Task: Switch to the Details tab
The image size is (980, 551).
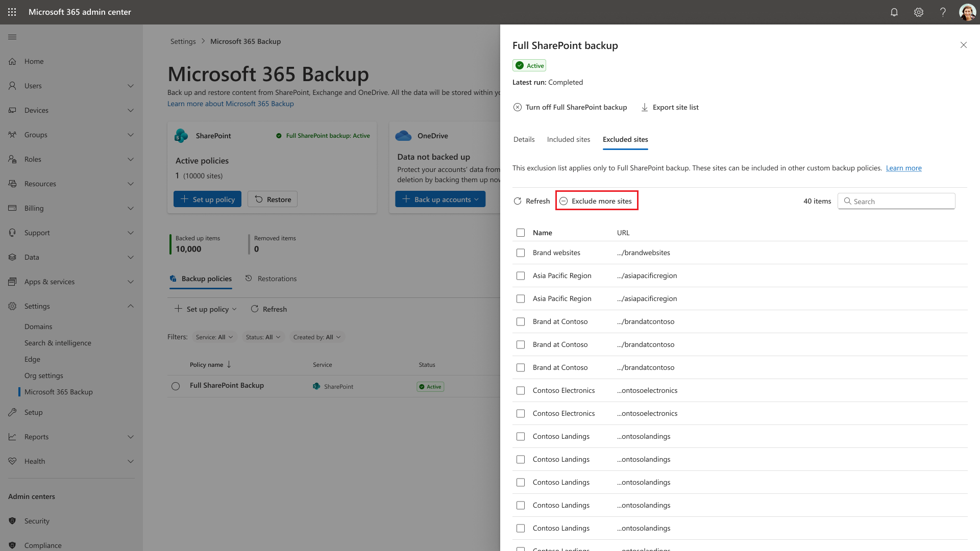Action: (524, 139)
